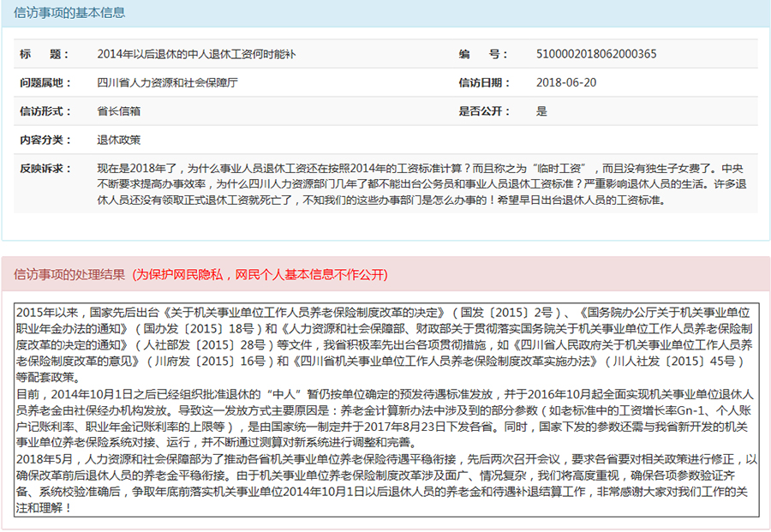Click the 信访事项的处理结果 section header
Screen dimensions: 771x532
[x=69, y=275]
